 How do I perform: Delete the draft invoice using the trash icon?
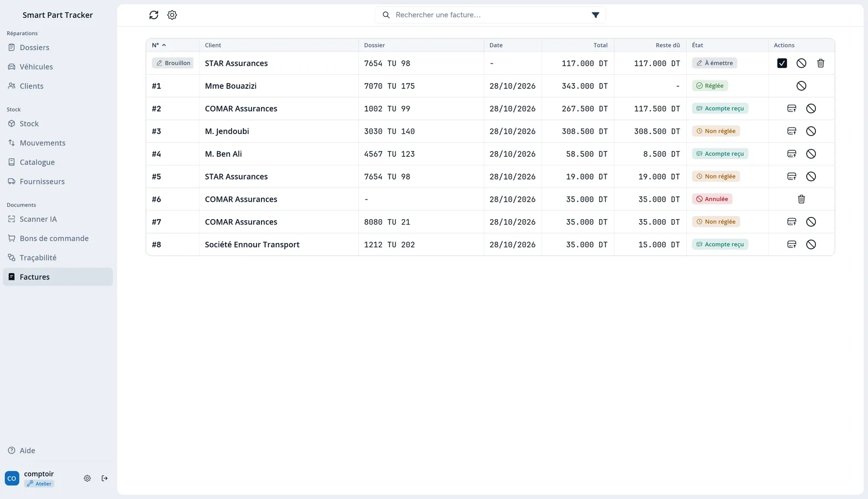(x=821, y=63)
